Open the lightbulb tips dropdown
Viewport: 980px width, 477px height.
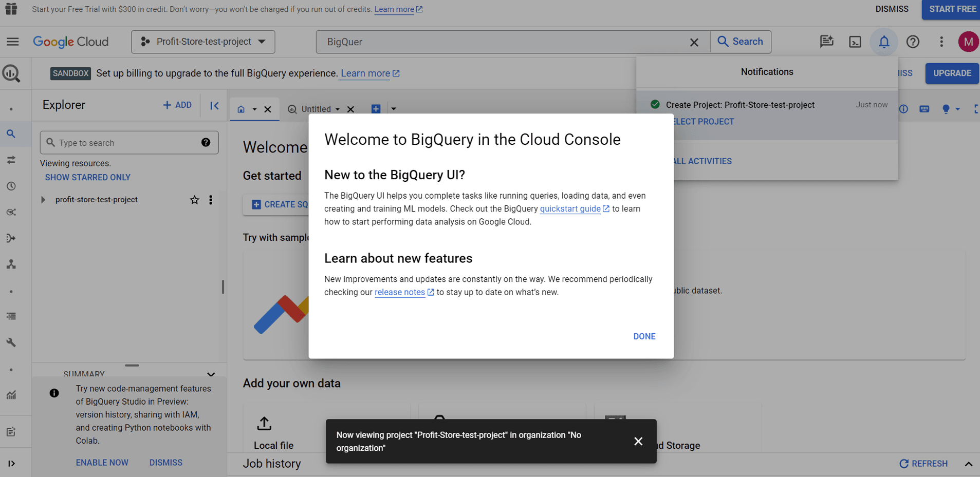click(950, 109)
